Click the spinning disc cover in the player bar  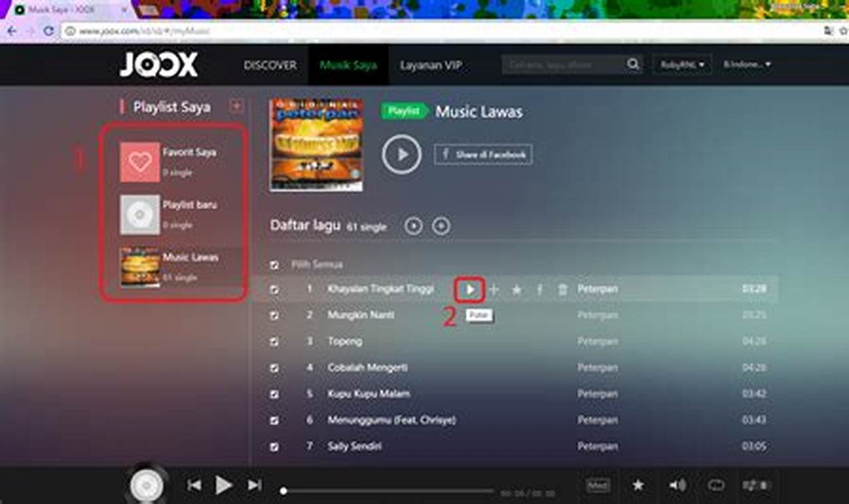click(147, 486)
